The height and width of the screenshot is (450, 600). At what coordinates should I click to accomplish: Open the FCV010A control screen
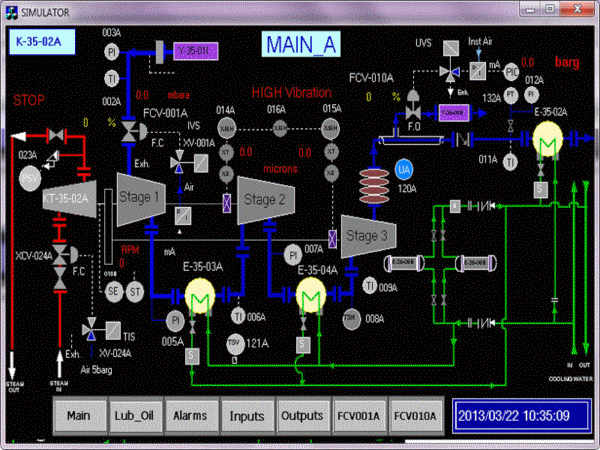(415, 416)
